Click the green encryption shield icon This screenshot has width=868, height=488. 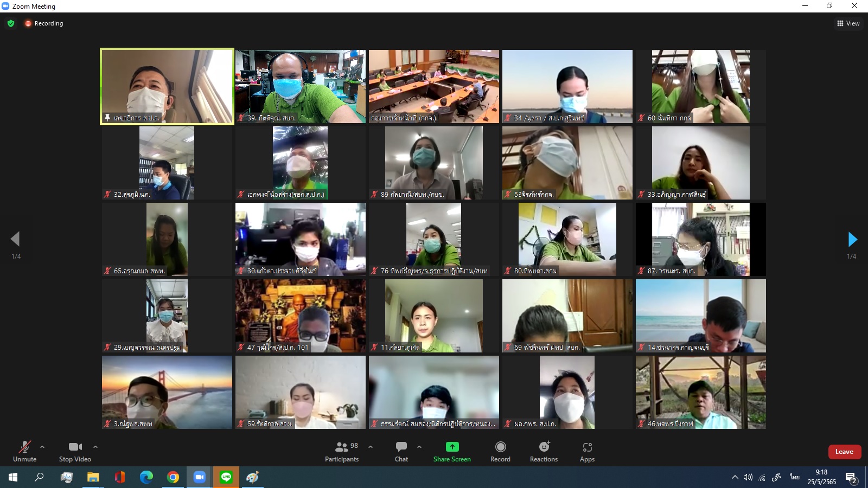[x=11, y=23]
